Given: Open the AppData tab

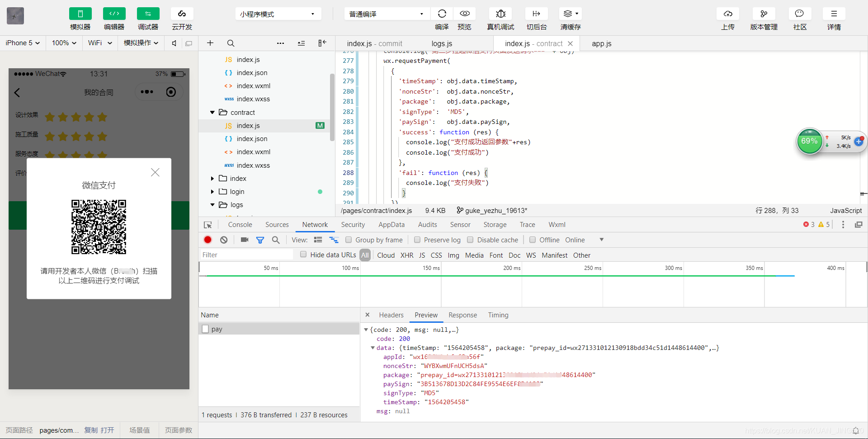Looking at the screenshot, I should [x=392, y=225].
